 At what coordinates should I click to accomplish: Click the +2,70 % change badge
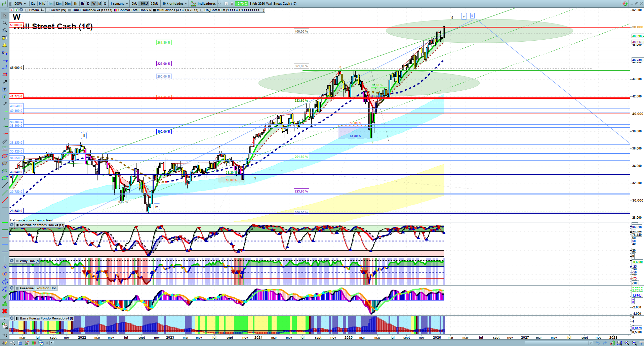242,4
